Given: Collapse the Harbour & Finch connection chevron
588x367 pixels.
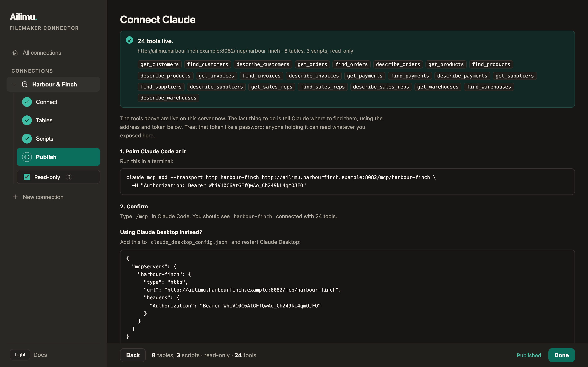Looking at the screenshot, I should tap(14, 84).
